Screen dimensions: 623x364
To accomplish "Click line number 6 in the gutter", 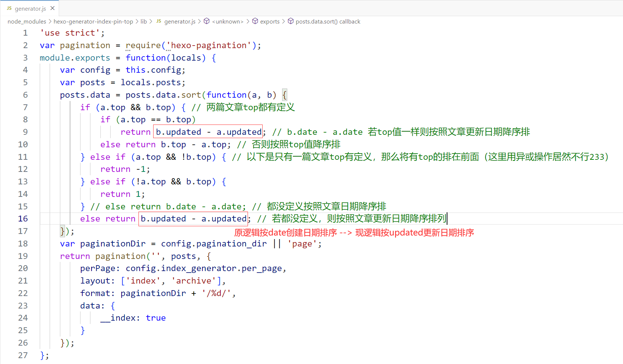I will point(25,95).
